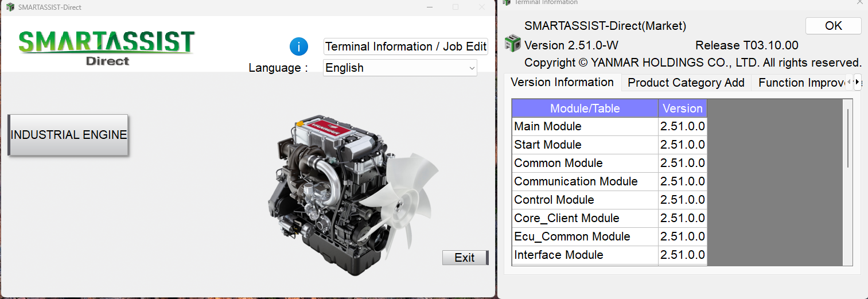
Task: Click the right tab-scroll arrow
Action: coord(858,82)
